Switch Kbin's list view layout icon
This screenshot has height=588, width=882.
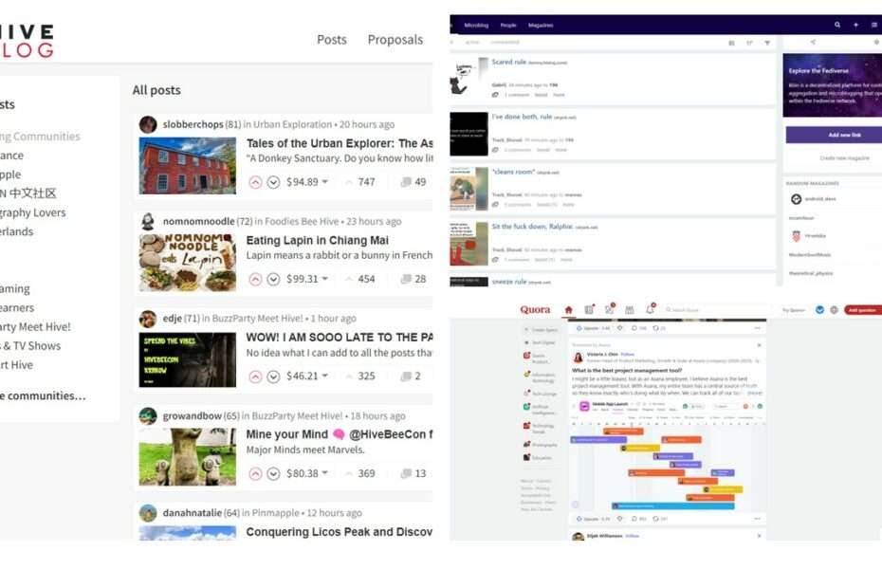[x=732, y=43]
